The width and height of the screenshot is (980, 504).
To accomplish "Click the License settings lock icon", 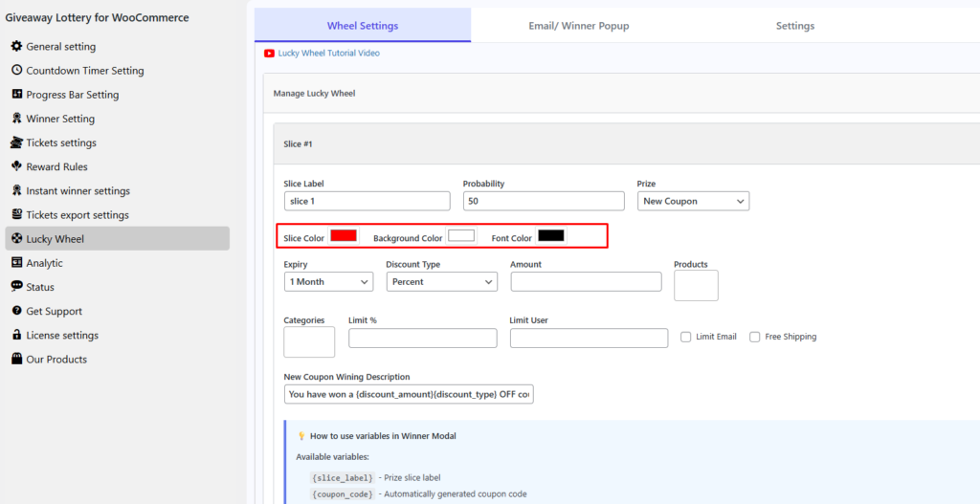I will [x=16, y=335].
